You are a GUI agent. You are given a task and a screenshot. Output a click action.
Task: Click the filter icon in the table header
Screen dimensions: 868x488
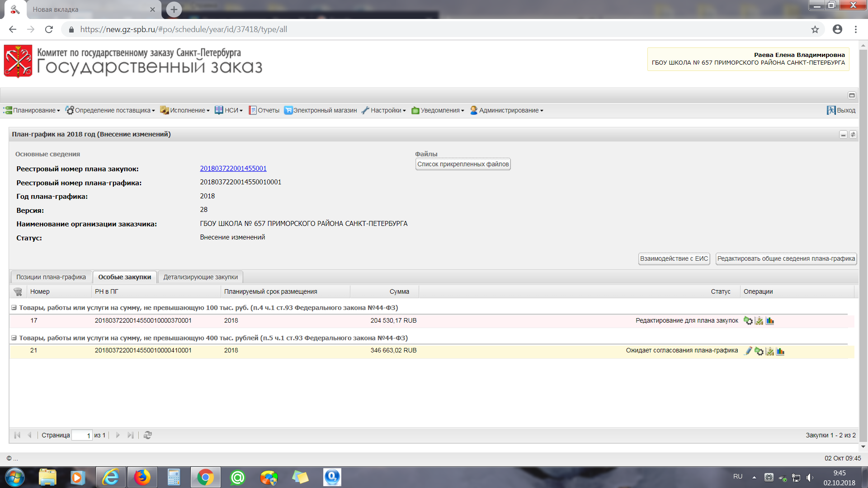(x=18, y=292)
